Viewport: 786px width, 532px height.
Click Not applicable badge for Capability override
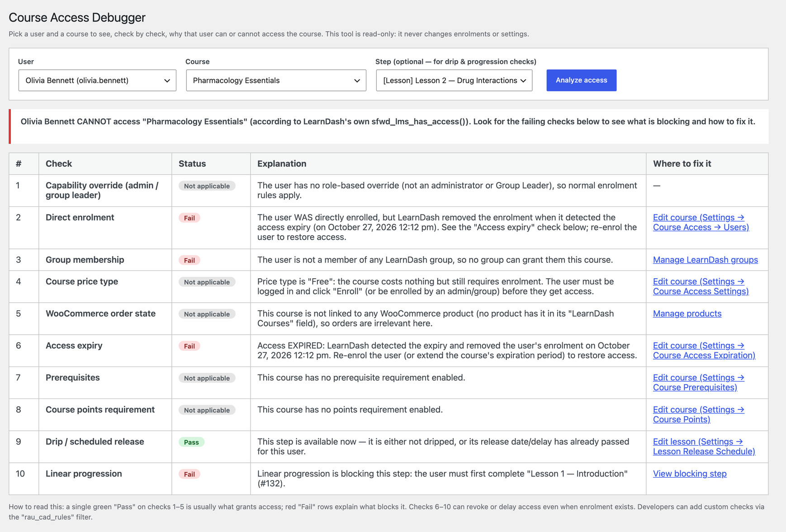207,186
